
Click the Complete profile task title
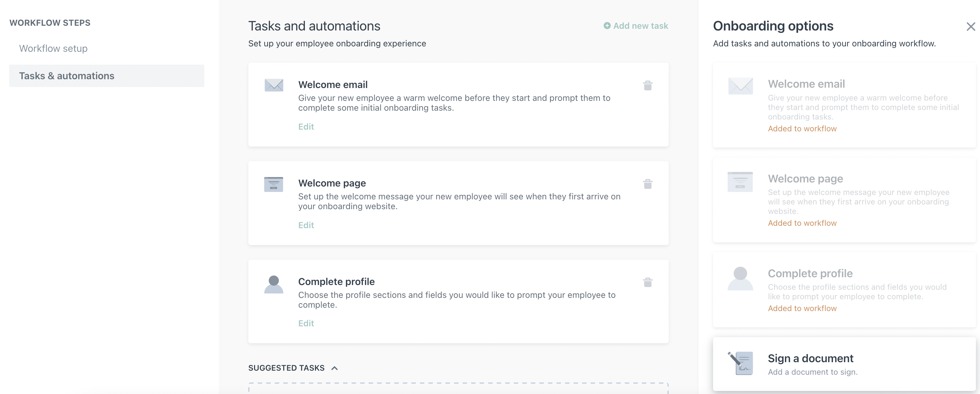pos(336,281)
